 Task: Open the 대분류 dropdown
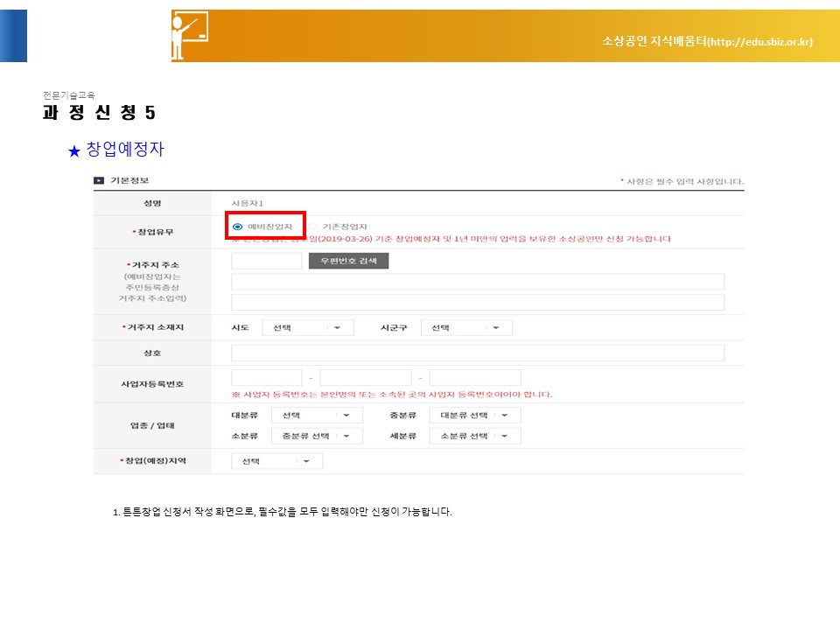point(317,415)
